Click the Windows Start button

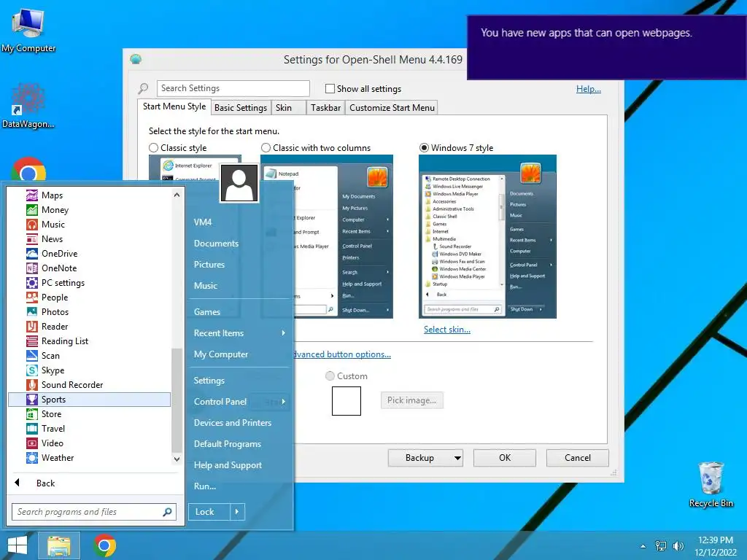tap(18, 545)
